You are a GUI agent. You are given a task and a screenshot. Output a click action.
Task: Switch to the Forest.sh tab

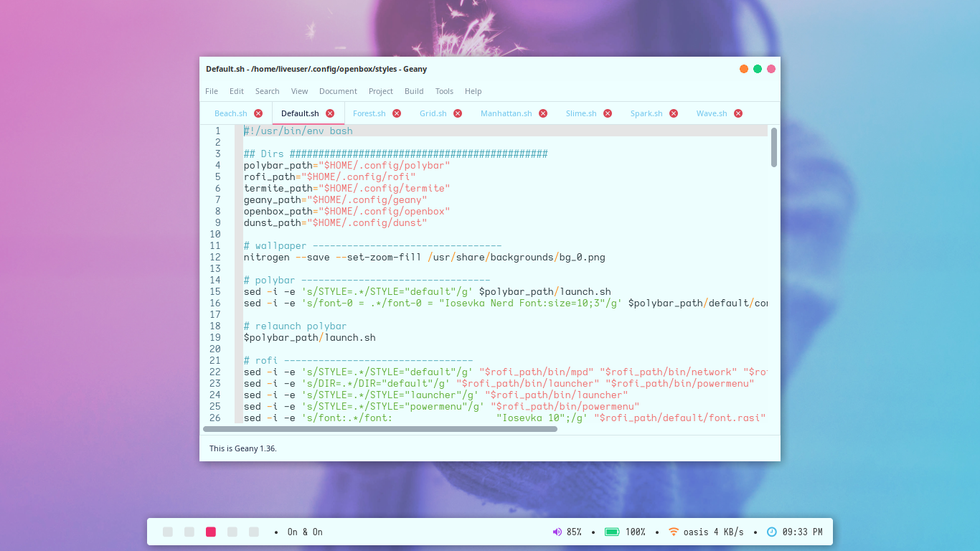coord(369,113)
